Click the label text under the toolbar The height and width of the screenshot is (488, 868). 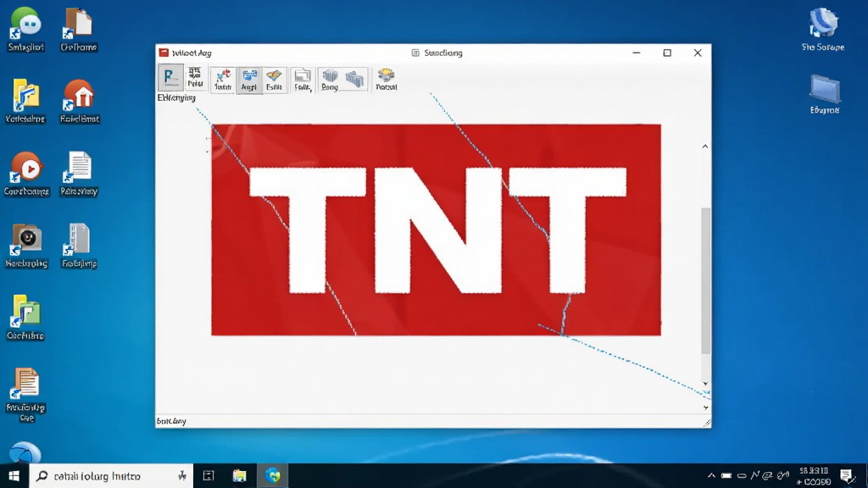(x=176, y=97)
